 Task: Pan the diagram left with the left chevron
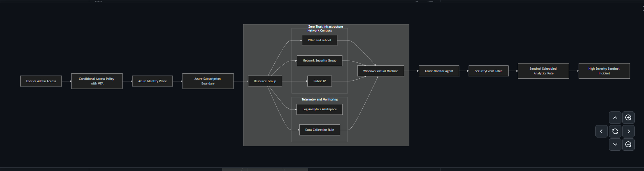click(602, 131)
